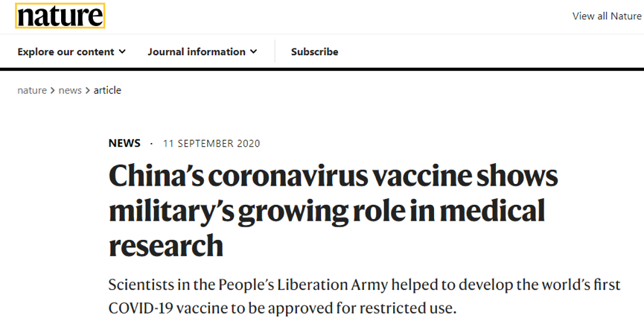This screenshot has height=327, width=644.
Task: Go to news in the breadcrumb
Action: tap(70, 90)
